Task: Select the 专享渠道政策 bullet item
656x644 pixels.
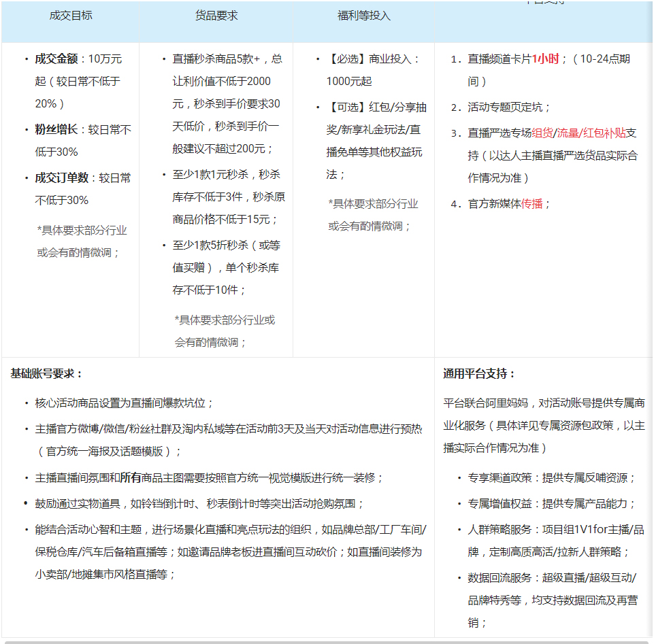Action: pyautogui.click(x=499, y=477)
